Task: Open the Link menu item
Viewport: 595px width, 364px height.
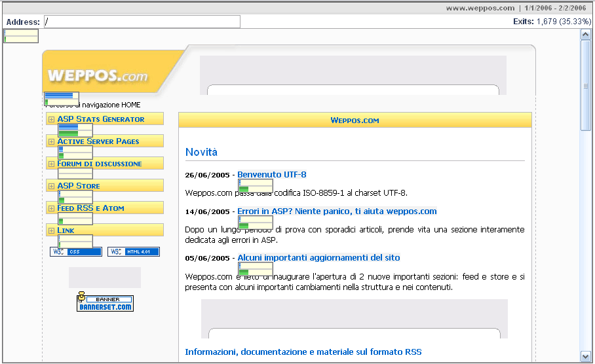Action: coord(66,230)
